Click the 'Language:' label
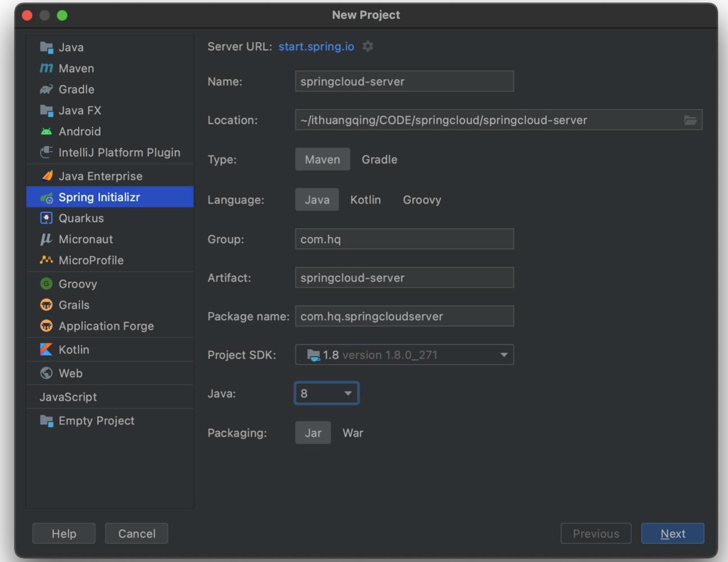 coord(235,200)
